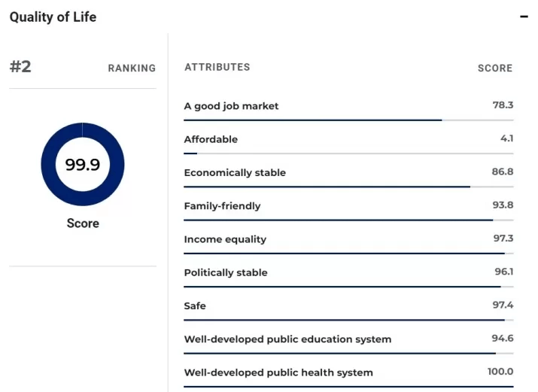Click the Income equality attribute
The height and width of the screenshot is (392, 538).
[225, 239]
